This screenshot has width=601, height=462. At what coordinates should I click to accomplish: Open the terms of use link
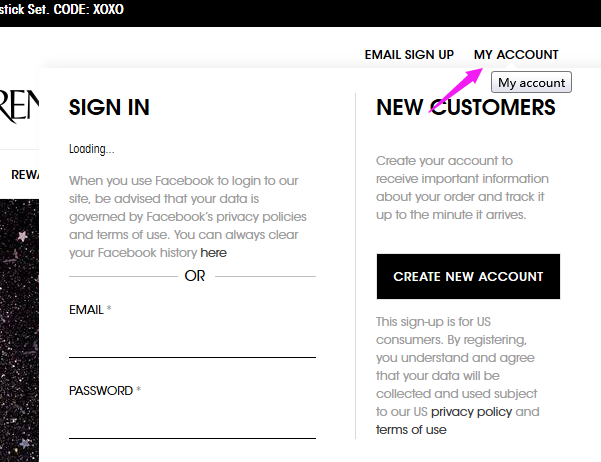411,430
